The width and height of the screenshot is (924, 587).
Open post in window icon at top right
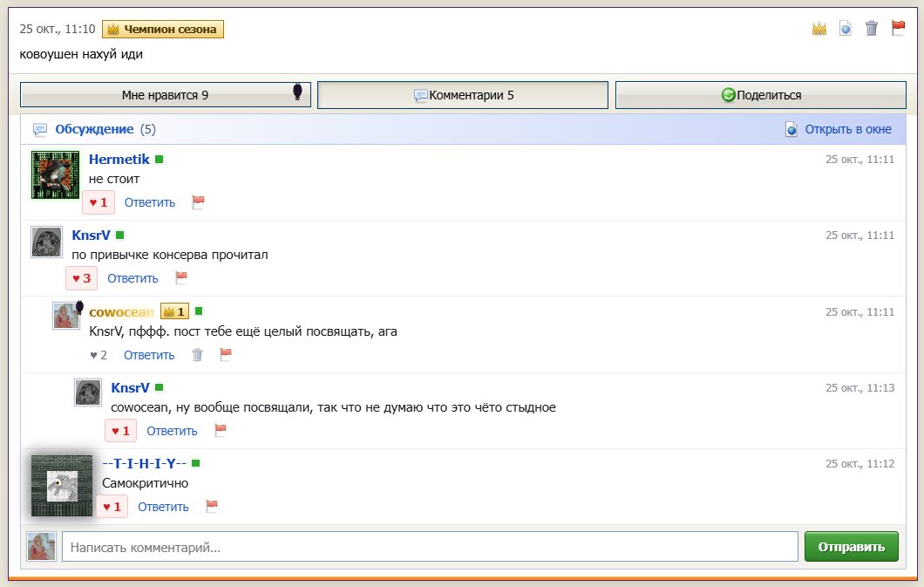click(x=845, y=28)
